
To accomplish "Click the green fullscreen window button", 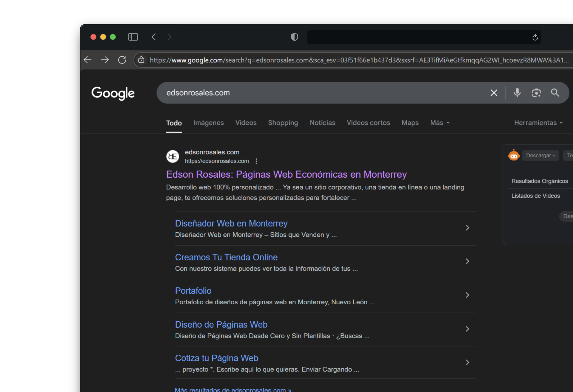I will click(113, 37).
